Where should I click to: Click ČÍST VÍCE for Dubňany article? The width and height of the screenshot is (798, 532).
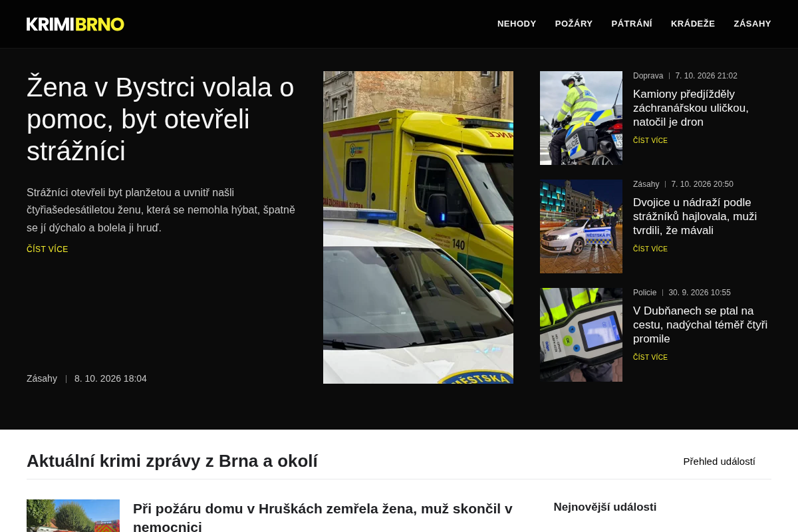coord(650,358)
